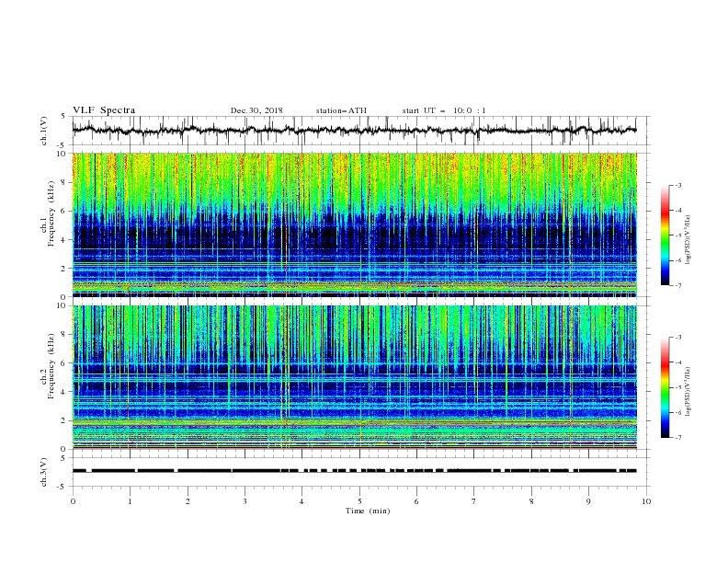The width and height of the screenshot is (728, 563).
Task: Click inside the ch.1 spectrogram panel
Action: [x=354, y=224]
